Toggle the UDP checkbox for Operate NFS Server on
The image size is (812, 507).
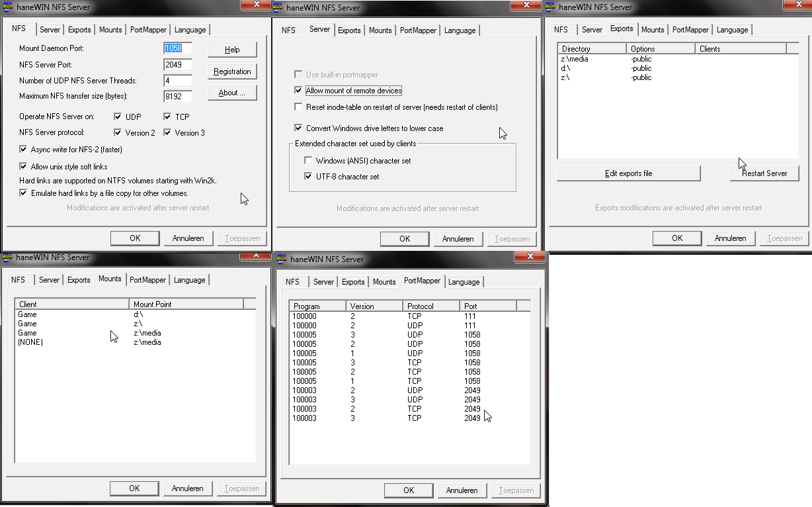point(118,116)
